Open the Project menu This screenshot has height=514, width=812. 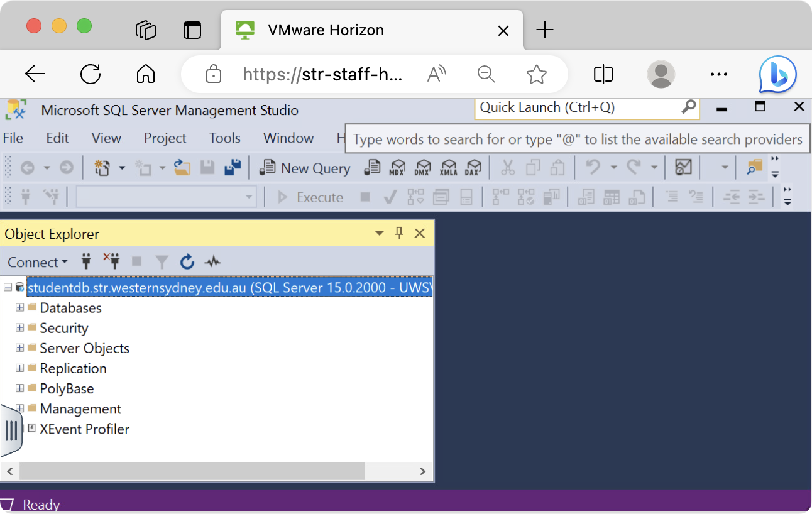pos(165,138)
